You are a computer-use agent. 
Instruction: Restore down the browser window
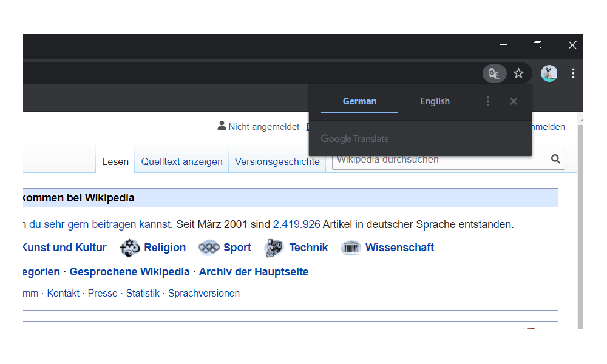point(537,45)
